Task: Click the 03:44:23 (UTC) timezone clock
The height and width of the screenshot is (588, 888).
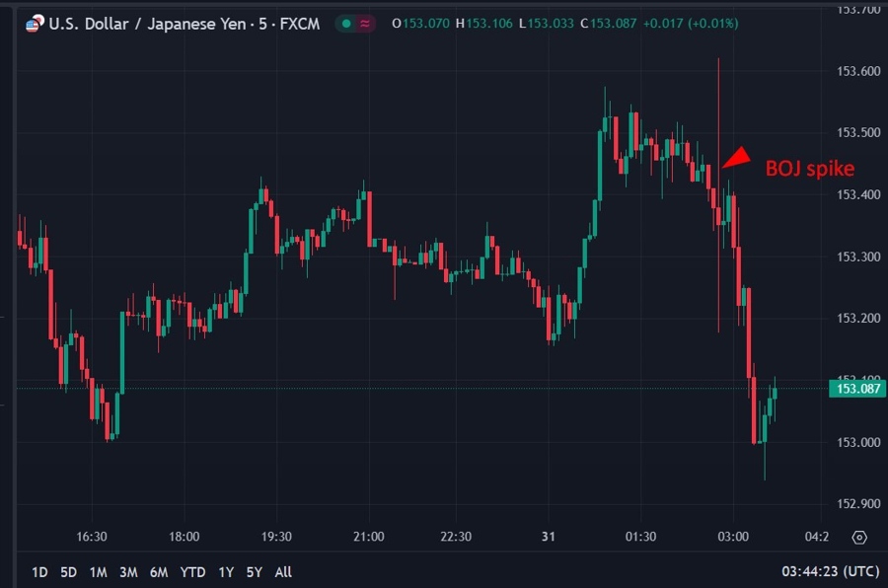Action: [x=830, y=571]
